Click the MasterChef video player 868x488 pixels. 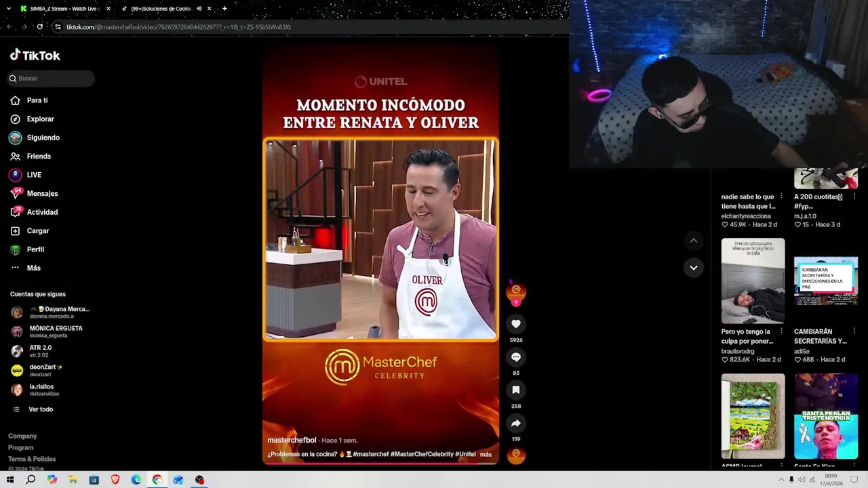coord(380,254)
